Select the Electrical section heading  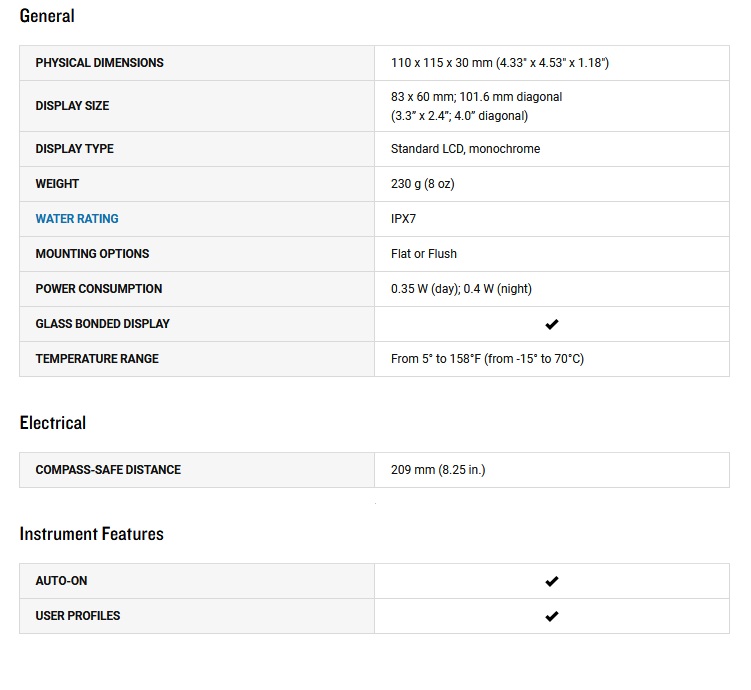click(53, 423)
